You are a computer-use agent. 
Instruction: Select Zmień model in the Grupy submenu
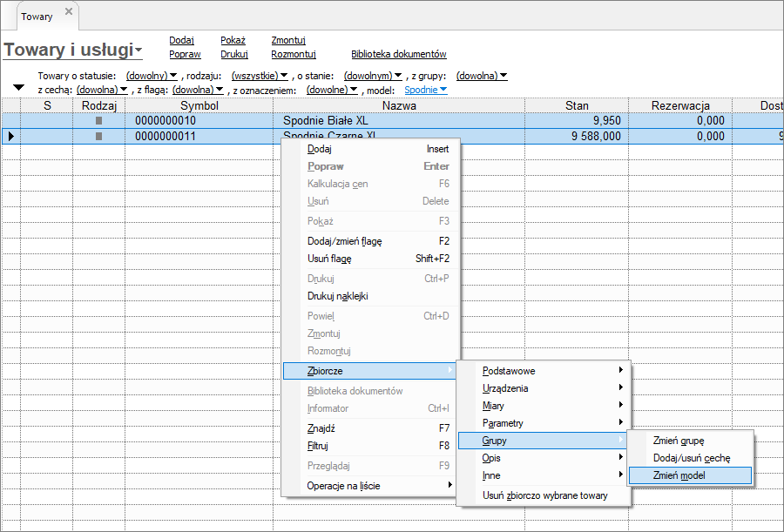[x=679, y=475]
